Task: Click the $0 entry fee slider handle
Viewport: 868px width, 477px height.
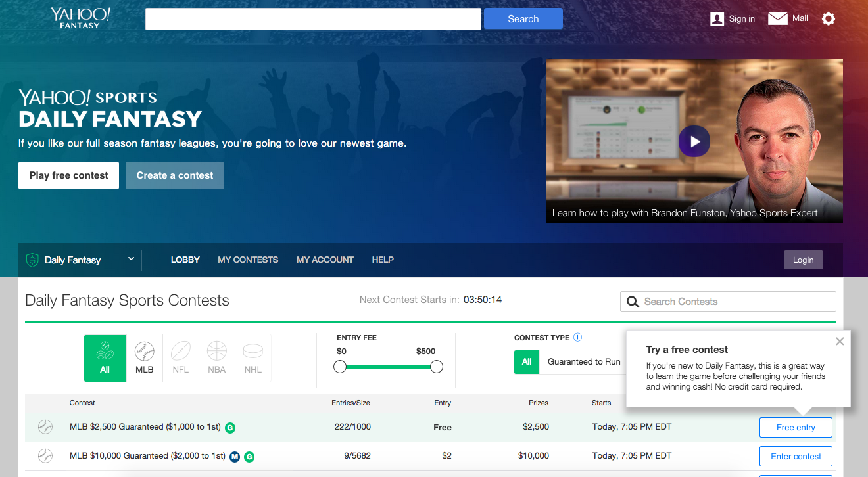Action: pyautogui.click(x=340, y=367)
